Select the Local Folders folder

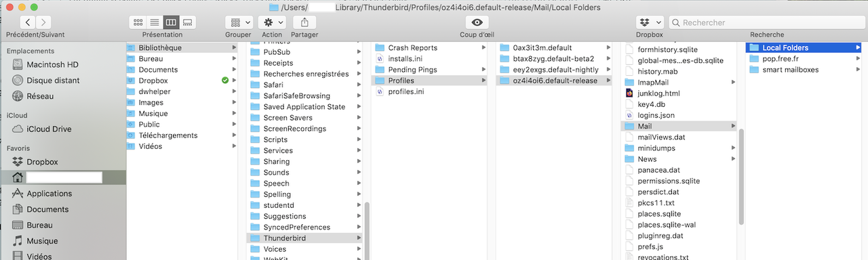[x=804, y=47]
